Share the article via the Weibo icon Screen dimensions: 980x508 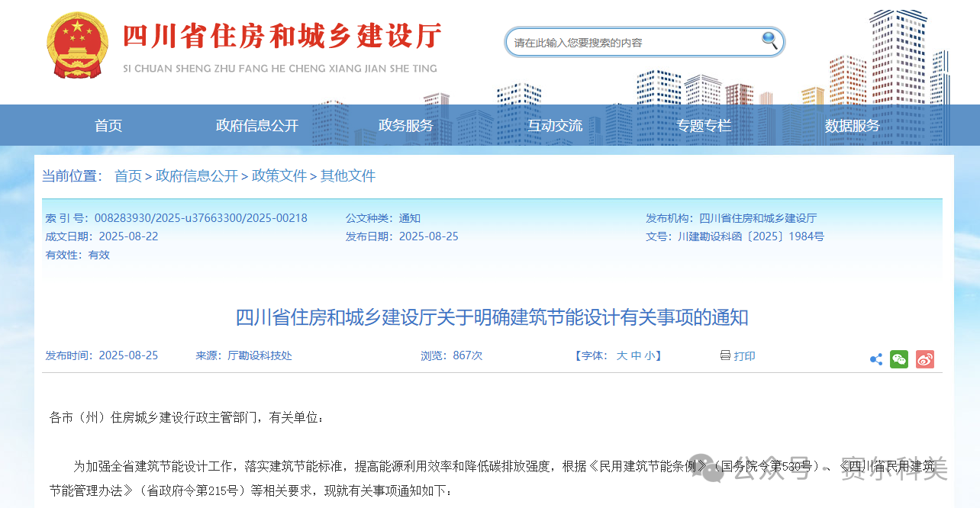tap(925, 358)
